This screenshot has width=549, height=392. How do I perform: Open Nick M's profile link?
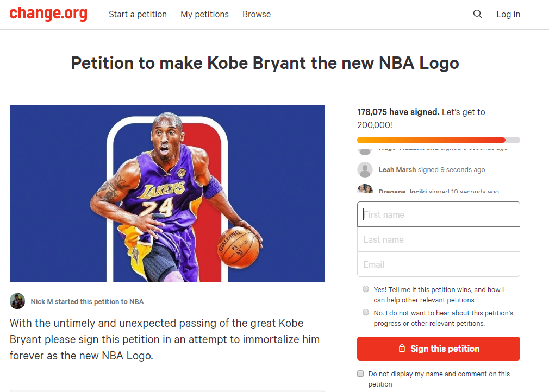tap(41, 301)
